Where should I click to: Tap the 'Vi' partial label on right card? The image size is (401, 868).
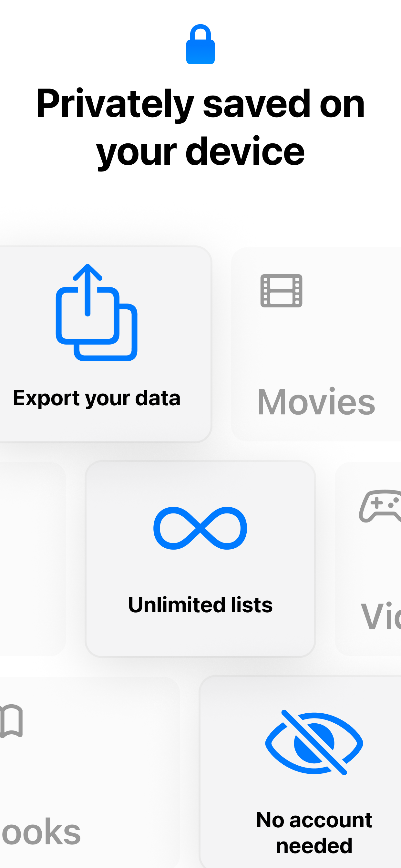point(380,616)
